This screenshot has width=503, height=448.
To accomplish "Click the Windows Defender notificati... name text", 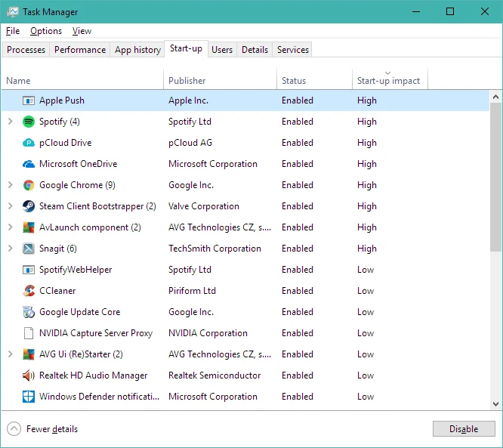I will point(99,397).
